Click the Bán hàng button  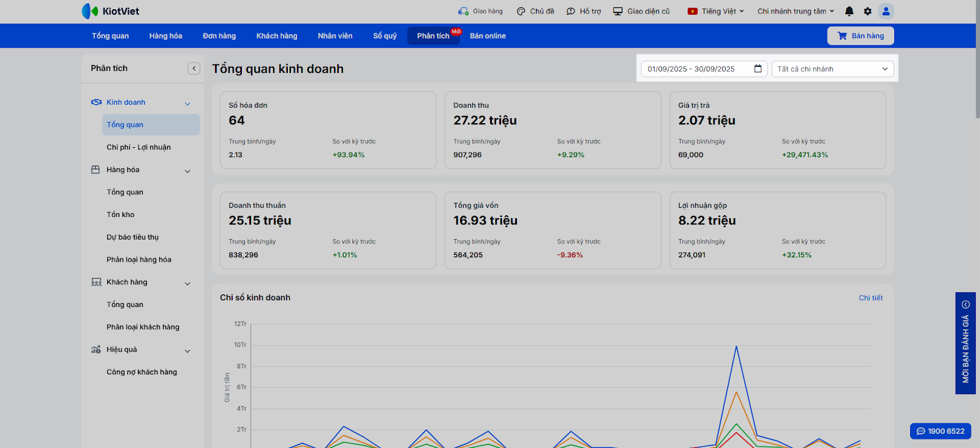pos(860,36)
